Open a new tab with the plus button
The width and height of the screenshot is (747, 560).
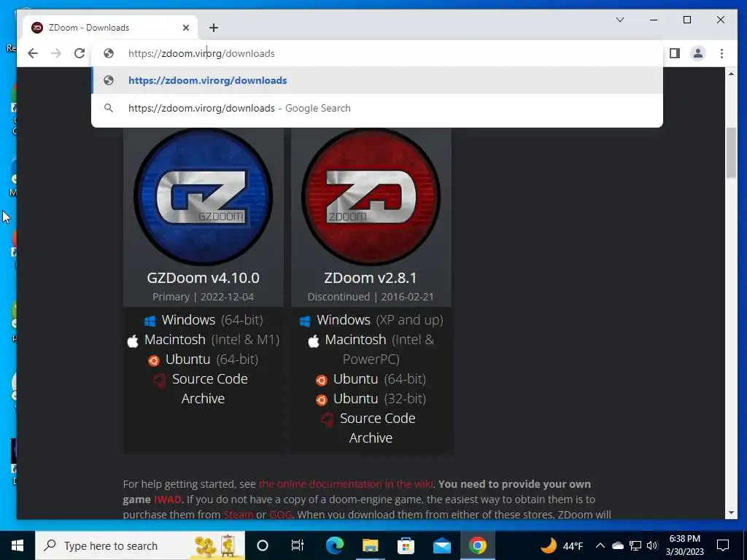214,28
